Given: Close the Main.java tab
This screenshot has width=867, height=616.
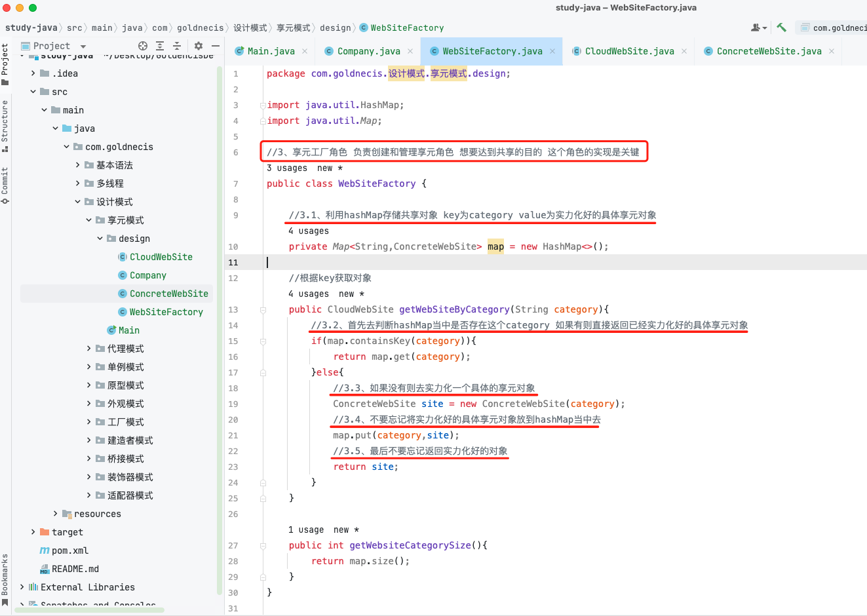Looking at the screenshot, I should (306, 51).
